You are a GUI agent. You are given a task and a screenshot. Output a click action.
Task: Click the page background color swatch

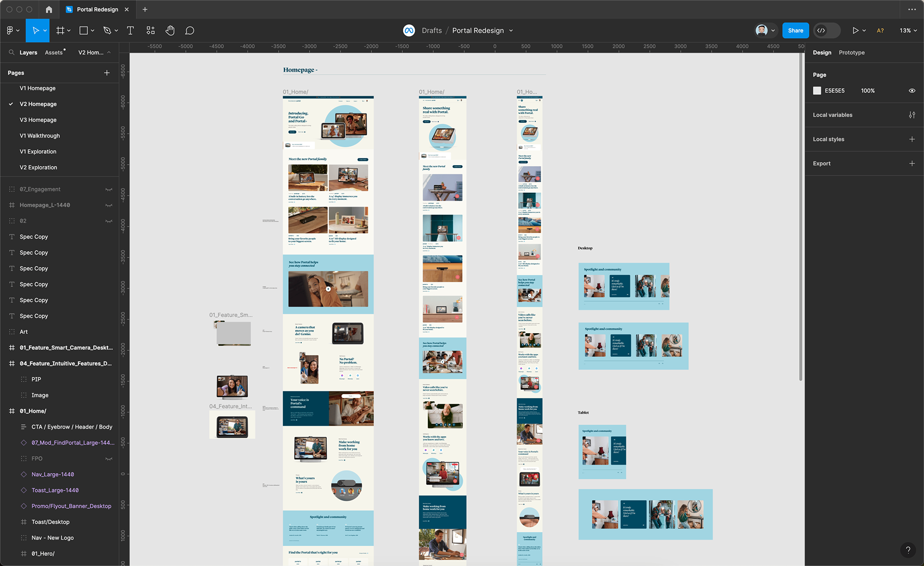point(817,90)
